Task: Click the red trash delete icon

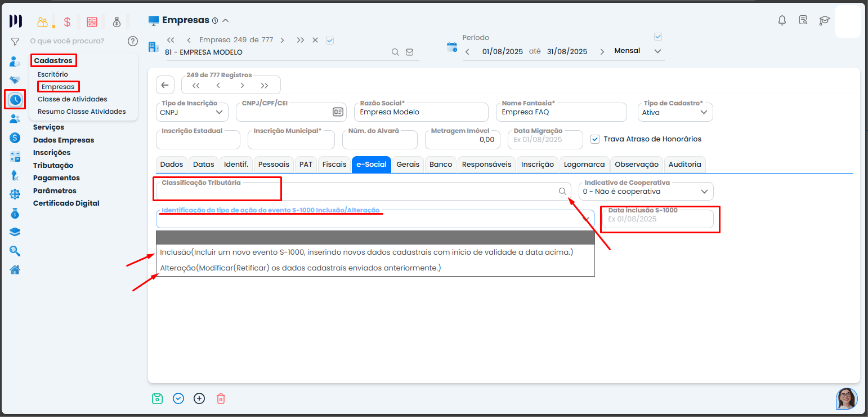Action: 221,398
